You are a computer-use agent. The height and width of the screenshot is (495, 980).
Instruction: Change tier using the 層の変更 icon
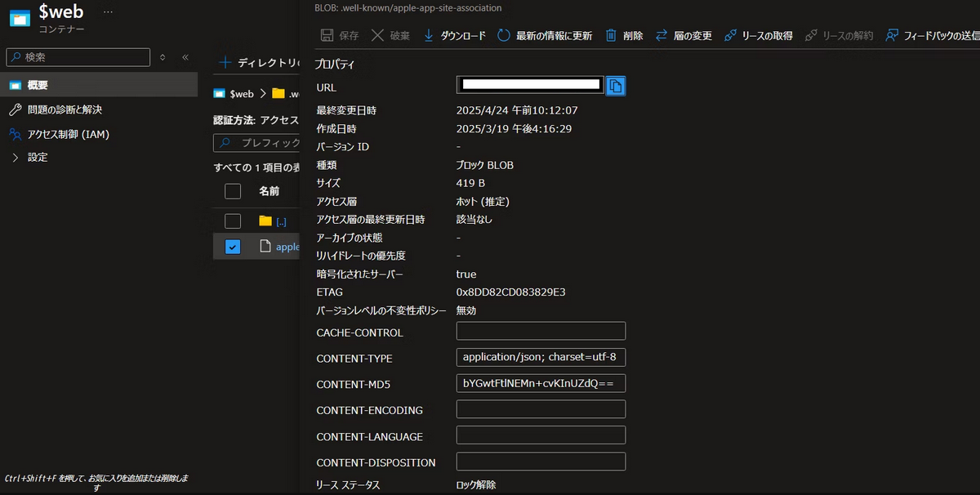[x=661, y=36]
